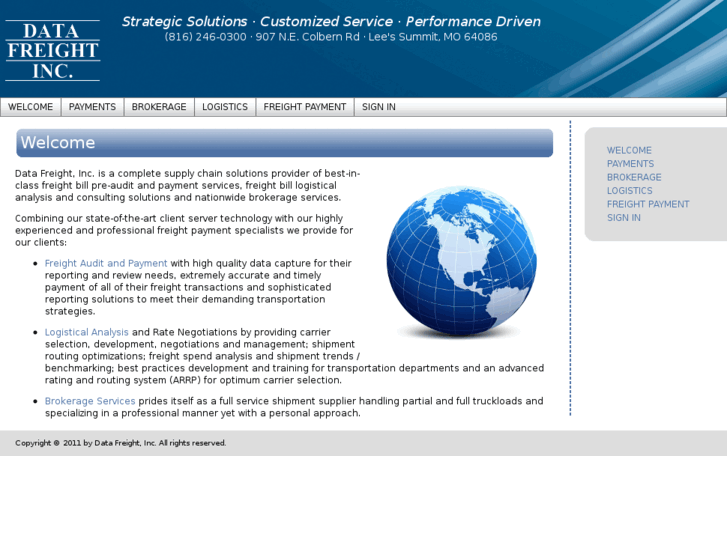The height and width of the screenshot is (545, 727).
Task: Click the paragraph starting 'Combining our state-of-the-art'
Action: tap(184, 231)
